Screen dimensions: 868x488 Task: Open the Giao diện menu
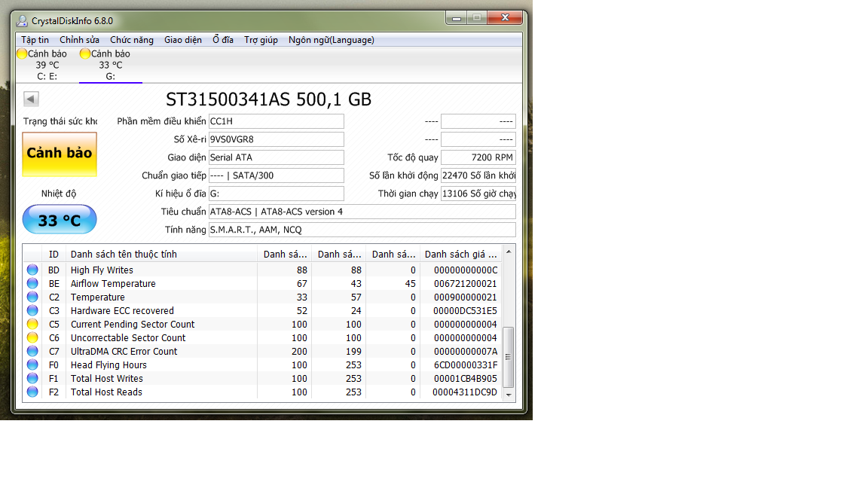point(183,40)
